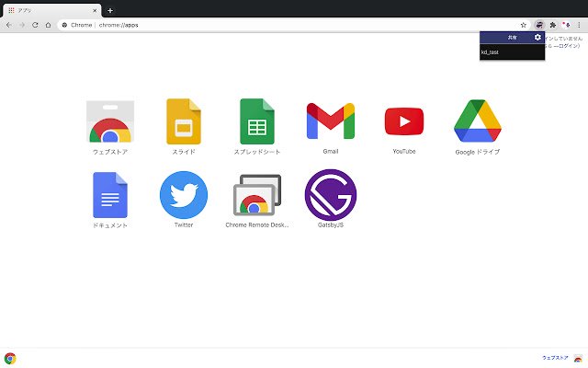This screenshot has height=368, width=588.
Task: Toggle the active sharing extension icon in toolbar
Action: tap(539, 25)
